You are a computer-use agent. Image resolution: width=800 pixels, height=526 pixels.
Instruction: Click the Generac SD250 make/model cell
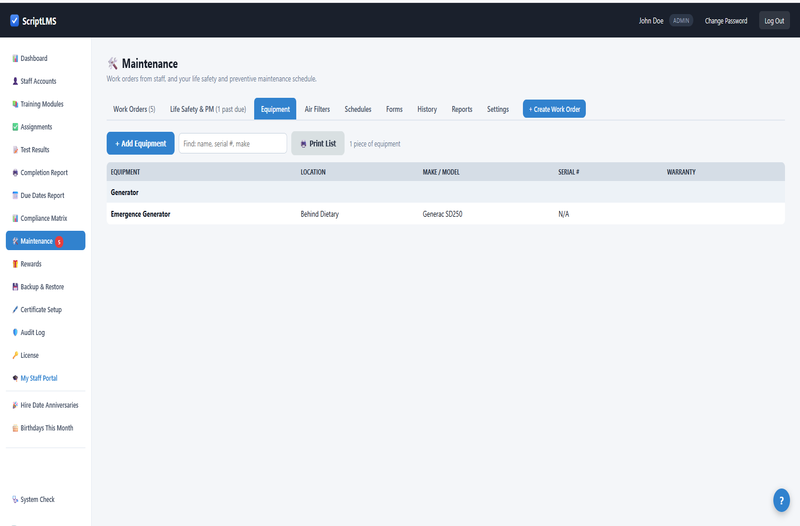(442, 214)
